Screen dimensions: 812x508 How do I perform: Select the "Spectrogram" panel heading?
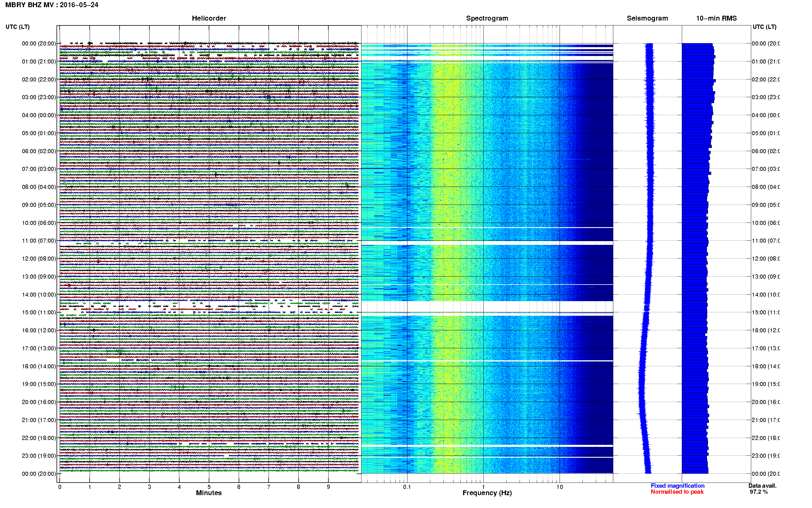pyautogui.click(x=487, y=18)
